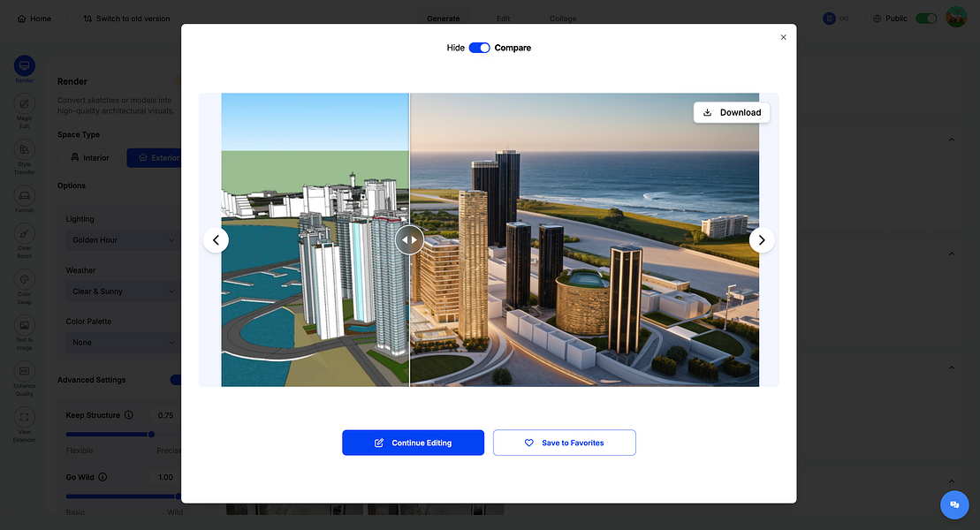Select the Exterior space type
Screen dimensions: 980x530
pyautogui.click(x=154, y=157)
